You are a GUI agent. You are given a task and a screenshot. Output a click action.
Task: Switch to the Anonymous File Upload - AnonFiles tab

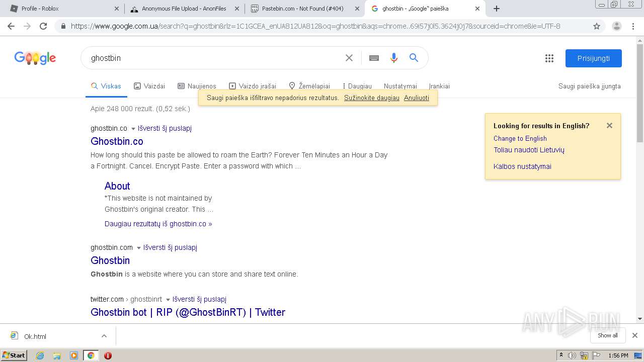pos(184,9)
